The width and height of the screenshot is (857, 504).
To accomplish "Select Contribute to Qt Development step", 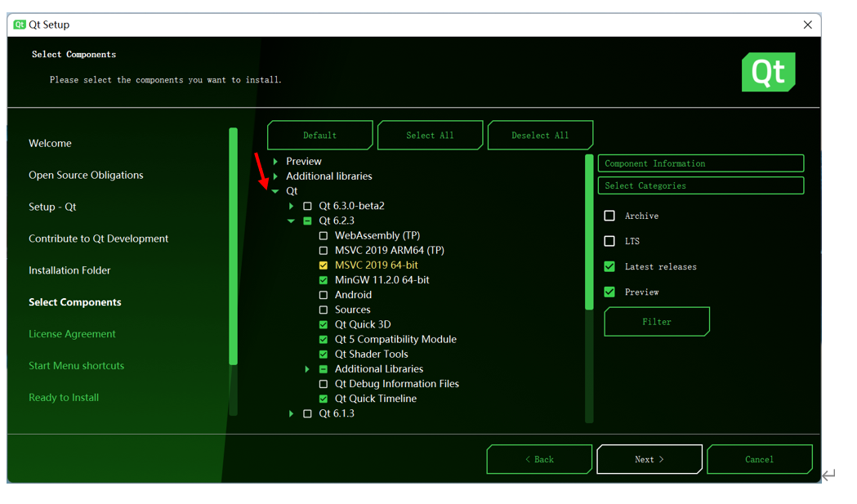I will click(x=98, y=239).
